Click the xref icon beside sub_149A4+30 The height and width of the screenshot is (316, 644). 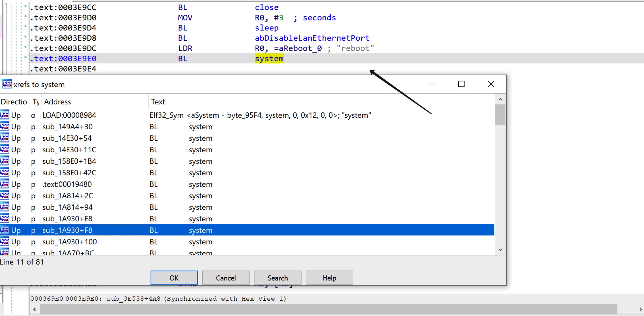[x=5, y=126]
